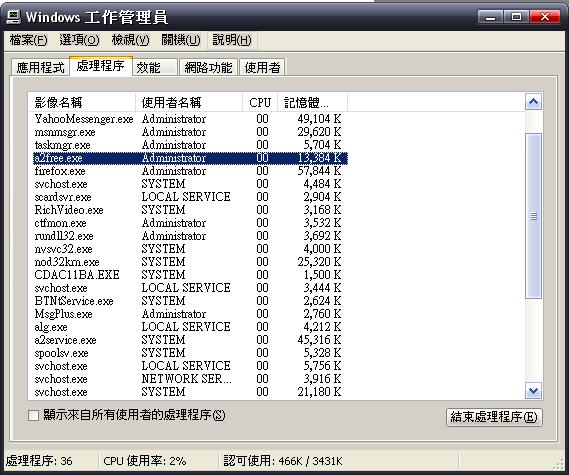This screenshot has height=475, width=569.
Task: Click the vertical scrollbar thumb
Action: (533, 216)
